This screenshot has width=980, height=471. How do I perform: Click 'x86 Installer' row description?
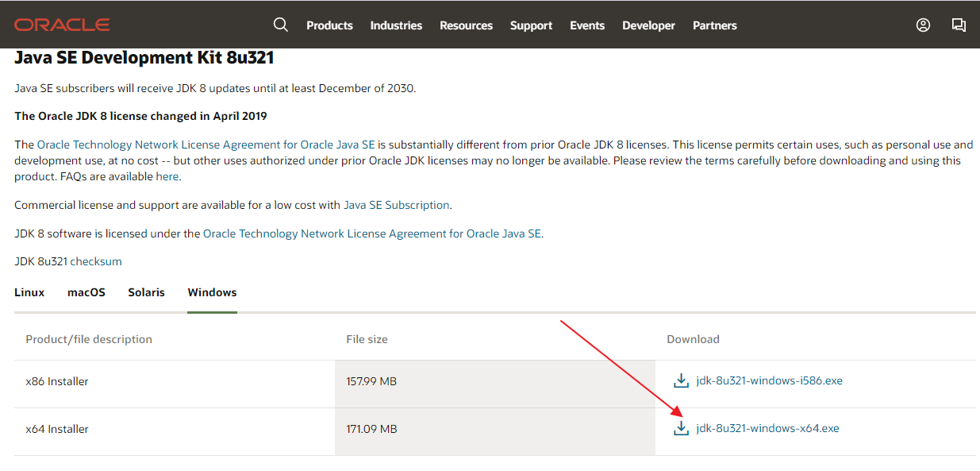click(x=57, y=381)
